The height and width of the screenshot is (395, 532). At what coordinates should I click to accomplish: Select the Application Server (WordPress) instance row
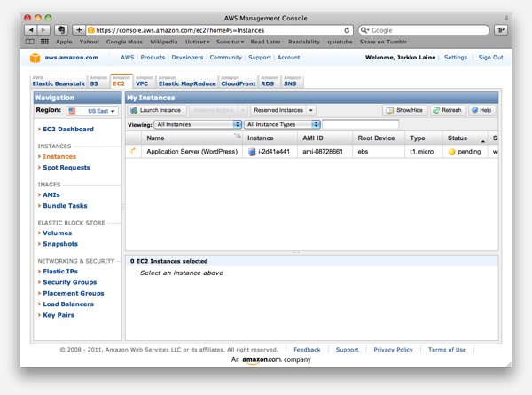point(192,152)
